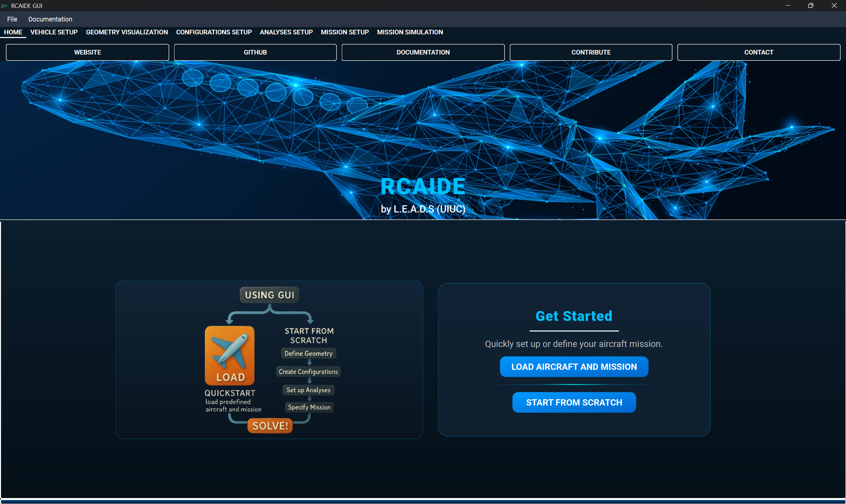Screen dimensions: 846x504
Task: Click the orange LOAD airplane icon
Action: pos(229,355)
